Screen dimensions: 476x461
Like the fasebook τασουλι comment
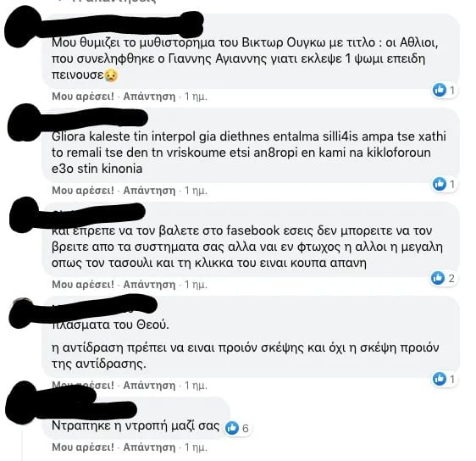83,285
